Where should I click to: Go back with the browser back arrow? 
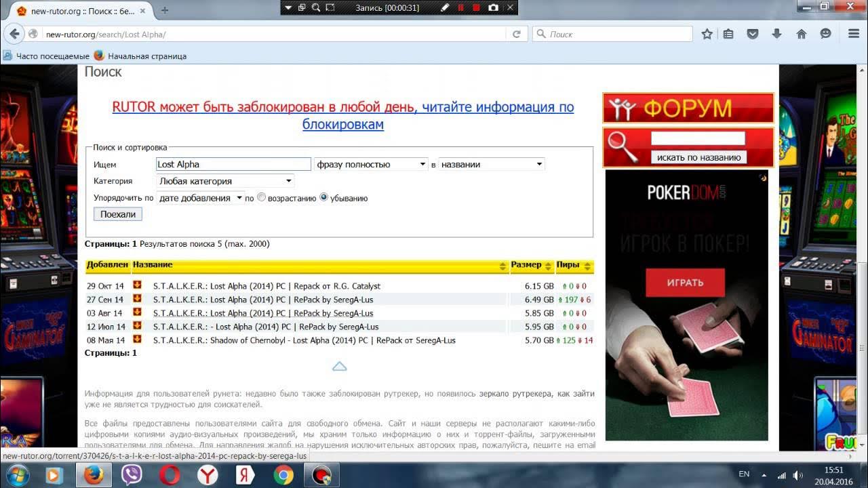(x=14, y=34)
